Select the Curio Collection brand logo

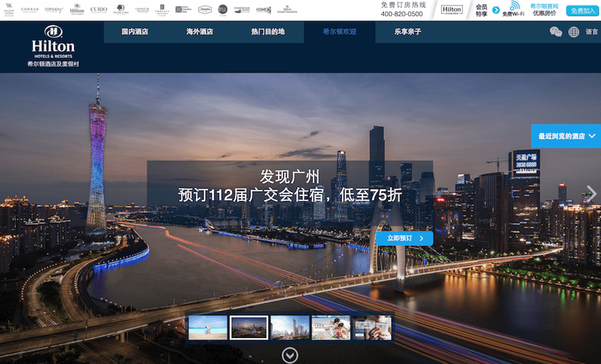tap(98, 9)
